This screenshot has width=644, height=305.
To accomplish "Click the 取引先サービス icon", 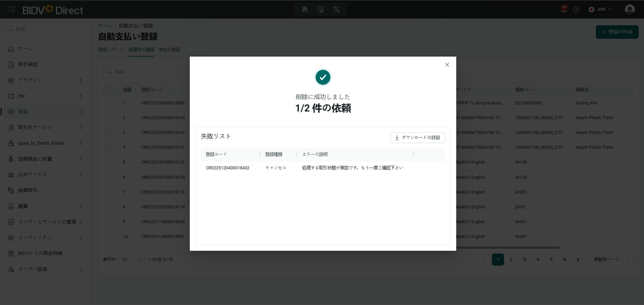I will click(x=11, y=127).
